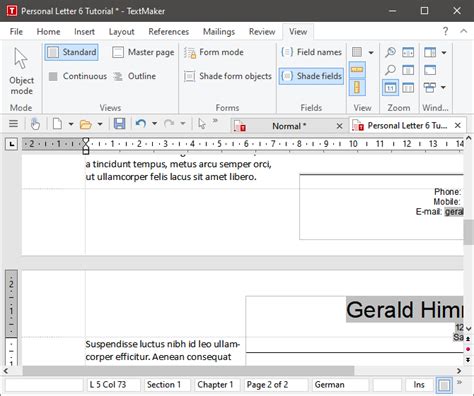
Task: Click the ruler tab type L icon
Action: 12,144
